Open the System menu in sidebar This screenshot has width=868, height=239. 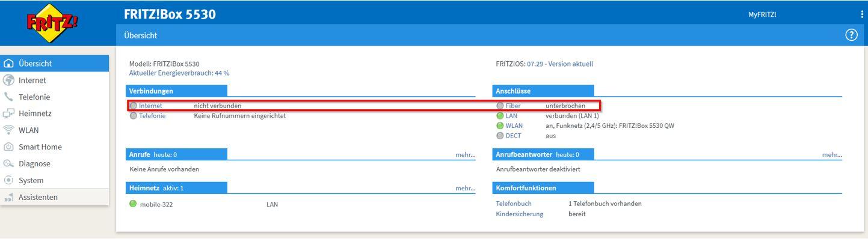[55, 180]
